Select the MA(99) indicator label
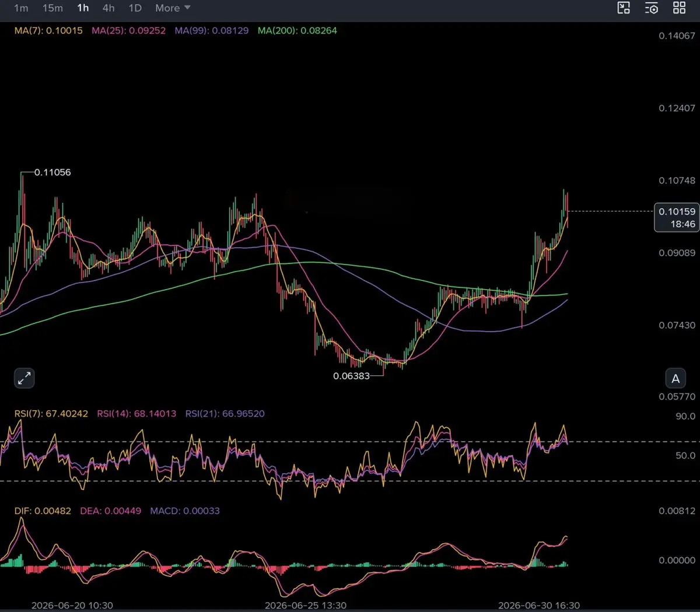The image size is (700, 612). click(211, 30)
